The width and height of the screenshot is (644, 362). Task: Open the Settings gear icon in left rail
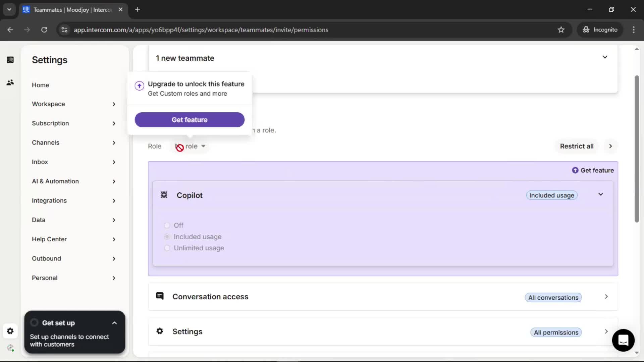pyautogui.click(x=10, y=331)
